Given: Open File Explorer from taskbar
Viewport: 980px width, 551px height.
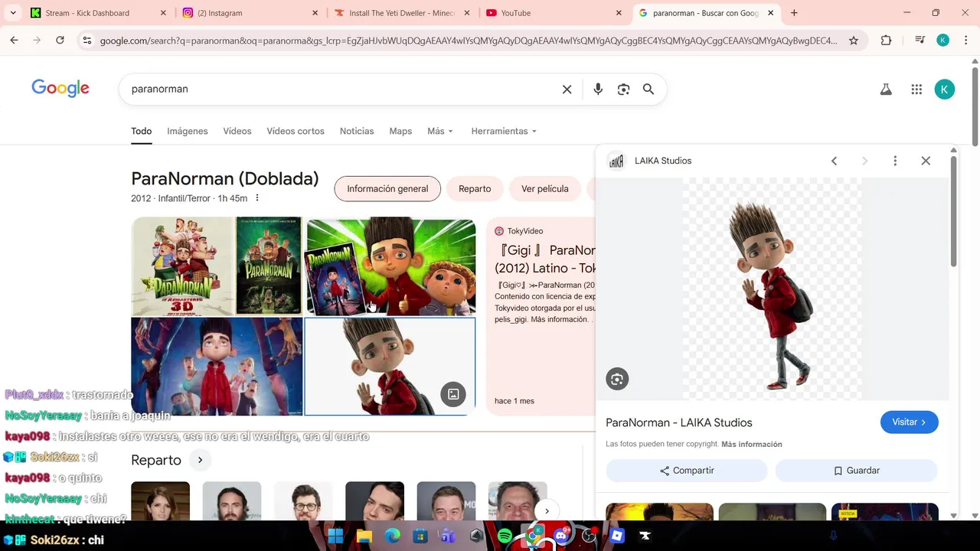Looking at the screenshot, I should 364,536.
